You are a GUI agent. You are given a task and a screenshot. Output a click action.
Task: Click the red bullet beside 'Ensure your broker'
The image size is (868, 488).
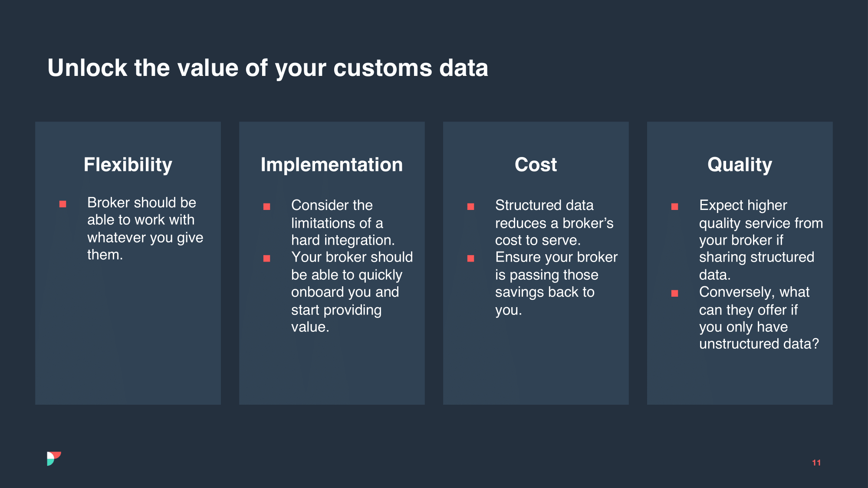tap(471, 259)
